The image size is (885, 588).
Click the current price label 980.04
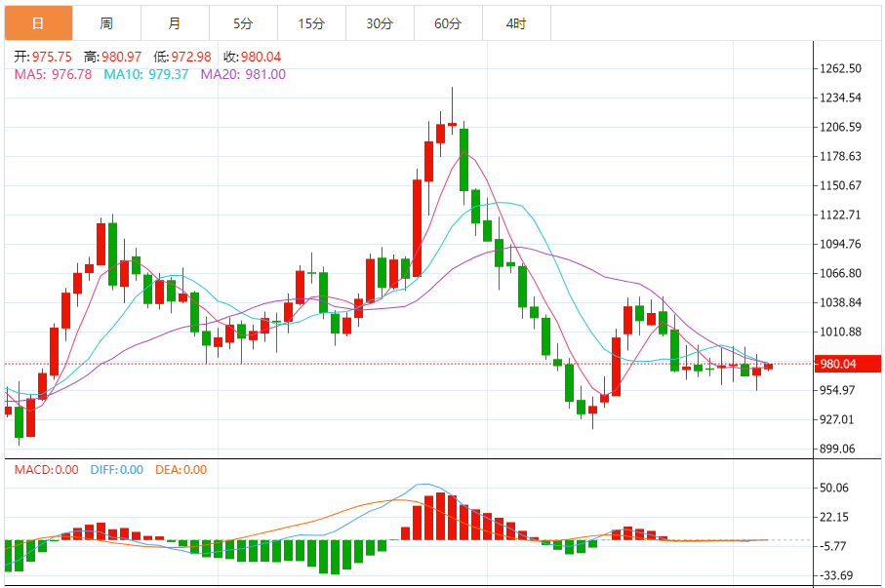coord(847,364)
